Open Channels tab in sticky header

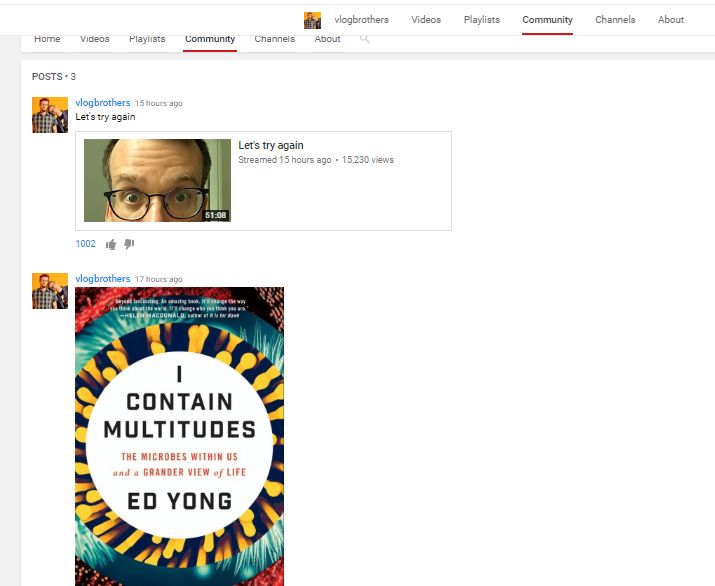(615, 20)
